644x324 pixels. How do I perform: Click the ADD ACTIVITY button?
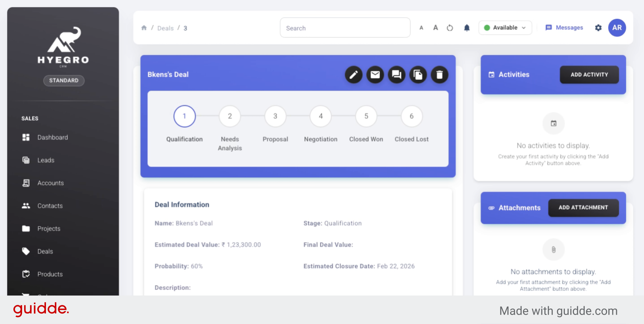click(x=589, y=75)
